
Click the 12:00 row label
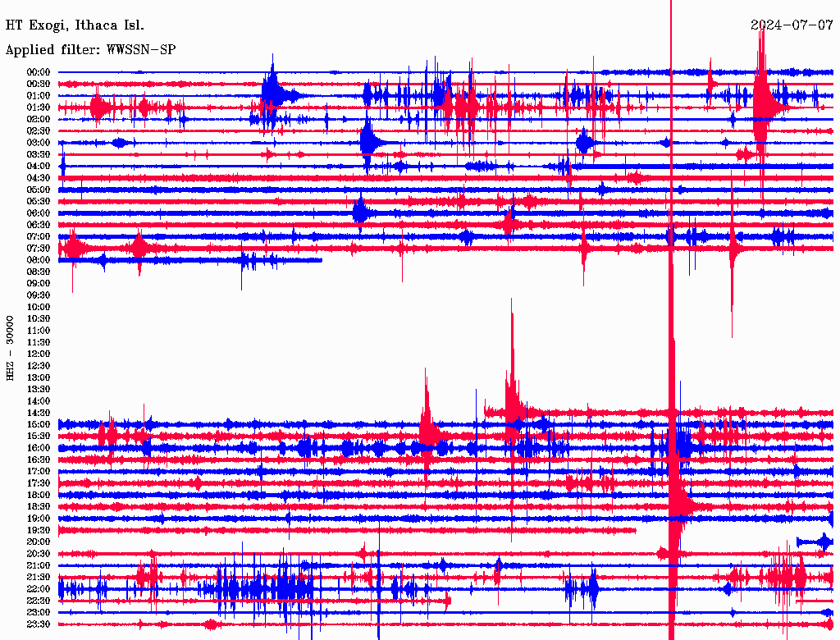[39, 354]
